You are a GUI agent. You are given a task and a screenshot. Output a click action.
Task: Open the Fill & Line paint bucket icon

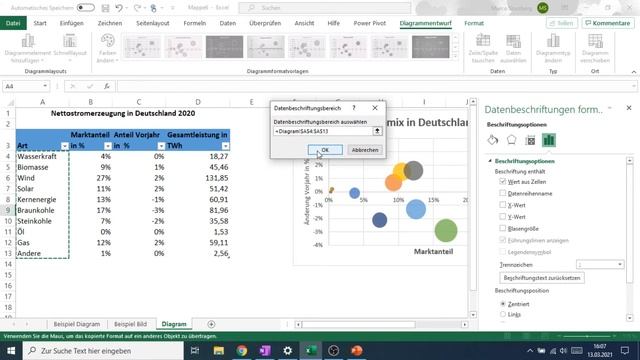(493, 140)
